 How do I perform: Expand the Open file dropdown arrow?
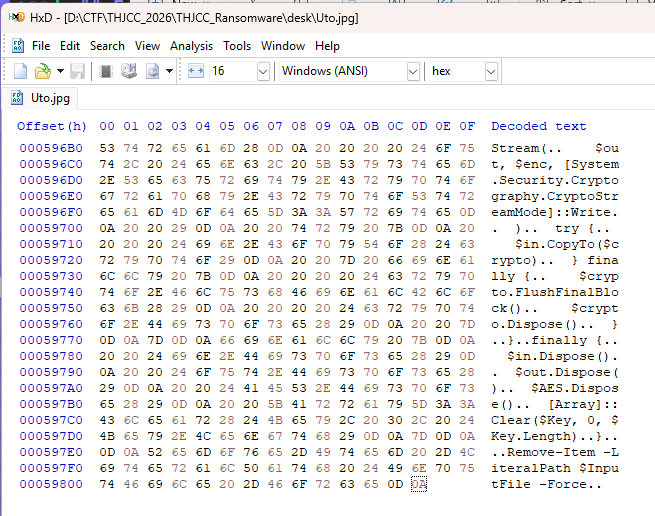click(61, 71)
